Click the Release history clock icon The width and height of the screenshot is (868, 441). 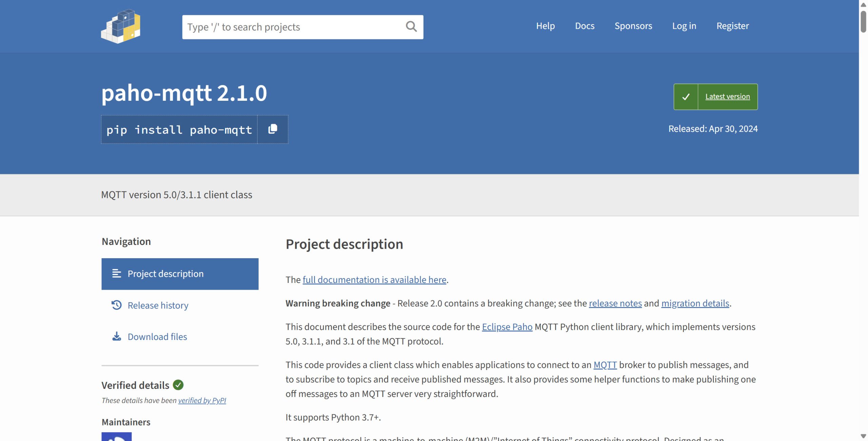click(117, 305)
